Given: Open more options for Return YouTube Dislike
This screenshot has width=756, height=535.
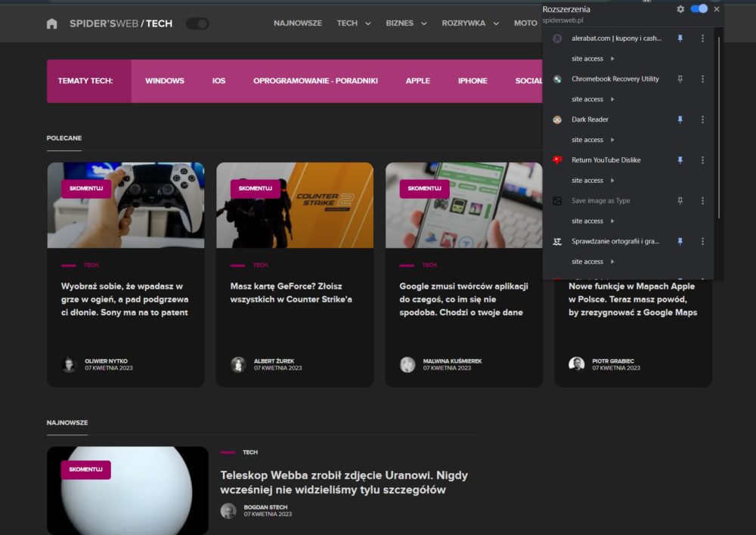Looking at the screenshot, I should [702, 160].
